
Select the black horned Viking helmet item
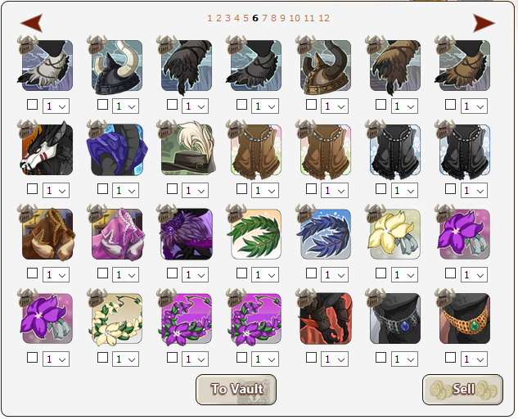pyautogui.click(x=117, y=65)
